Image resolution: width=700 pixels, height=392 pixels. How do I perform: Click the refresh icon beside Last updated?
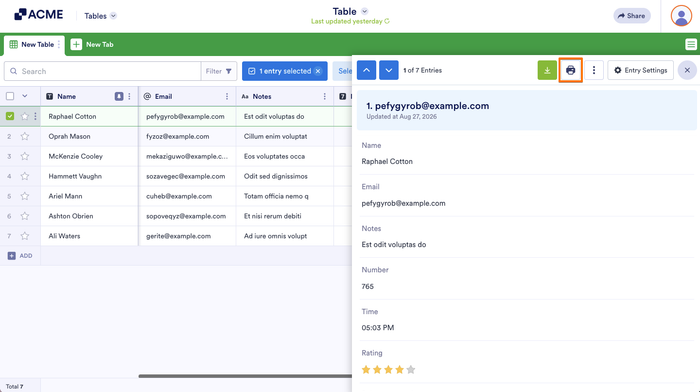(387, 21)
